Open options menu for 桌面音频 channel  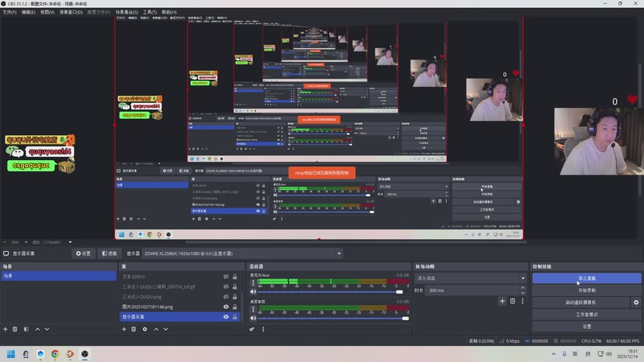(253, 309)
